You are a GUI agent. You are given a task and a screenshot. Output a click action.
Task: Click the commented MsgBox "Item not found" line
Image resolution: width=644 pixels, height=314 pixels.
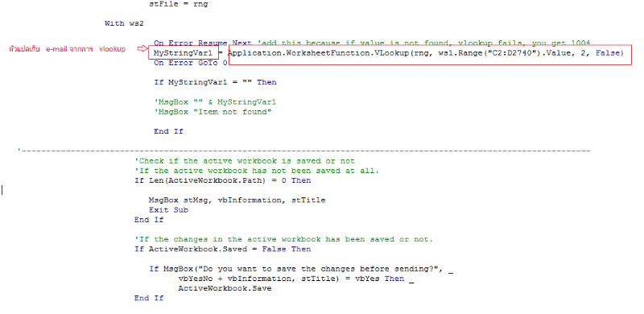pyautogui.click(x=213, y=112)
